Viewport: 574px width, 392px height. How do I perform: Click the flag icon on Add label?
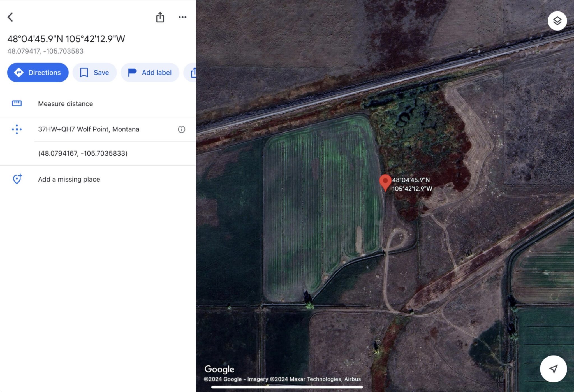[132, 73]
